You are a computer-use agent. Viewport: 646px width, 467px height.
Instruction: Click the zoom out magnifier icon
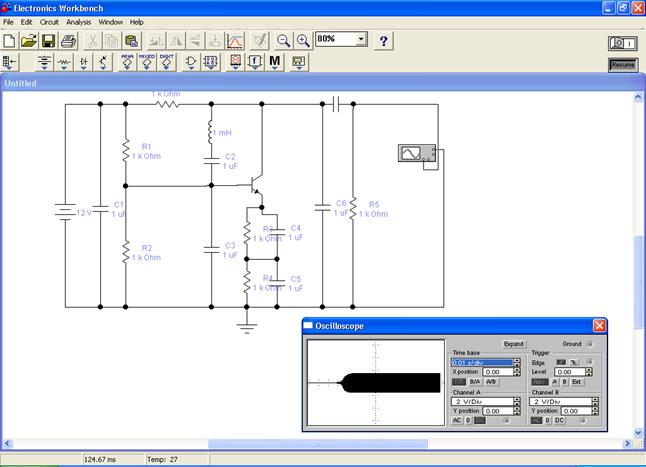283,41
